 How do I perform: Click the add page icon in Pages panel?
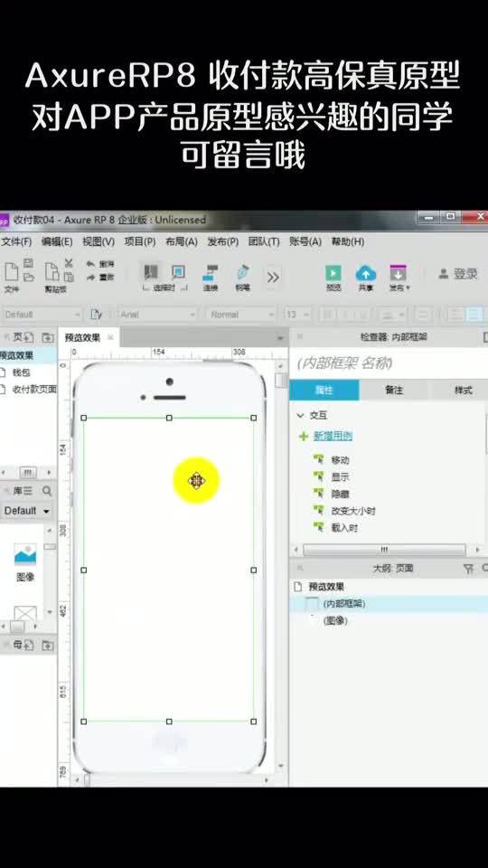tap(28, 337)
